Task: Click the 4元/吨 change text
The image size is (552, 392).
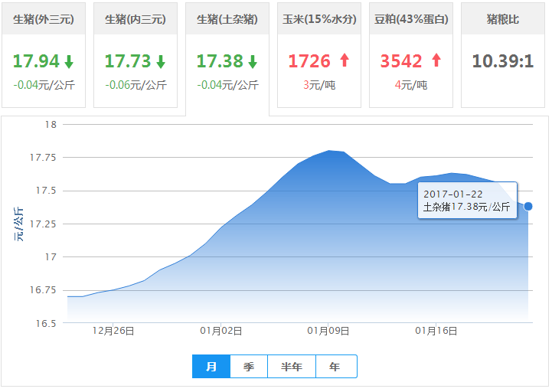Action: 411,85
